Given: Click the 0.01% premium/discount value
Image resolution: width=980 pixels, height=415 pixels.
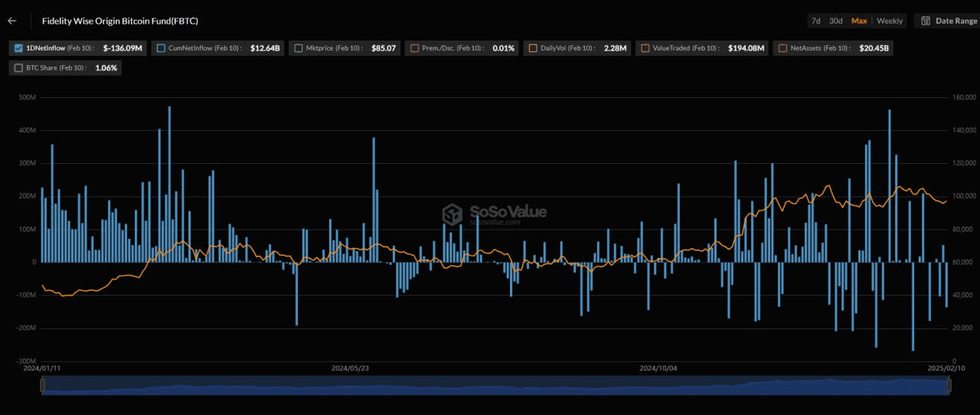Looking at the screenshot, I should [504, 48].
